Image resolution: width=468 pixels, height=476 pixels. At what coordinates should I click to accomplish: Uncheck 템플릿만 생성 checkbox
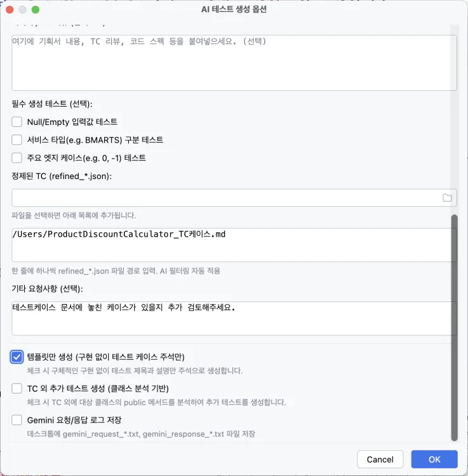pyautogui.click(x=17, y=357)
